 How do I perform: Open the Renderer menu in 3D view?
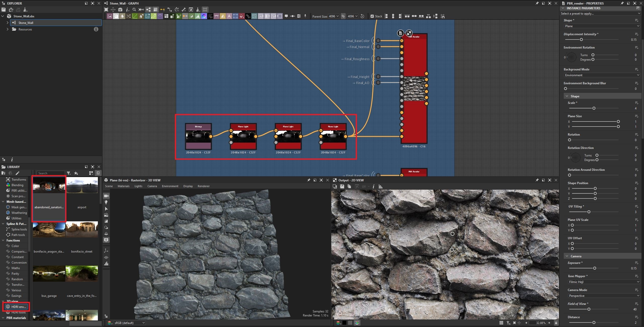coord(204,186)
